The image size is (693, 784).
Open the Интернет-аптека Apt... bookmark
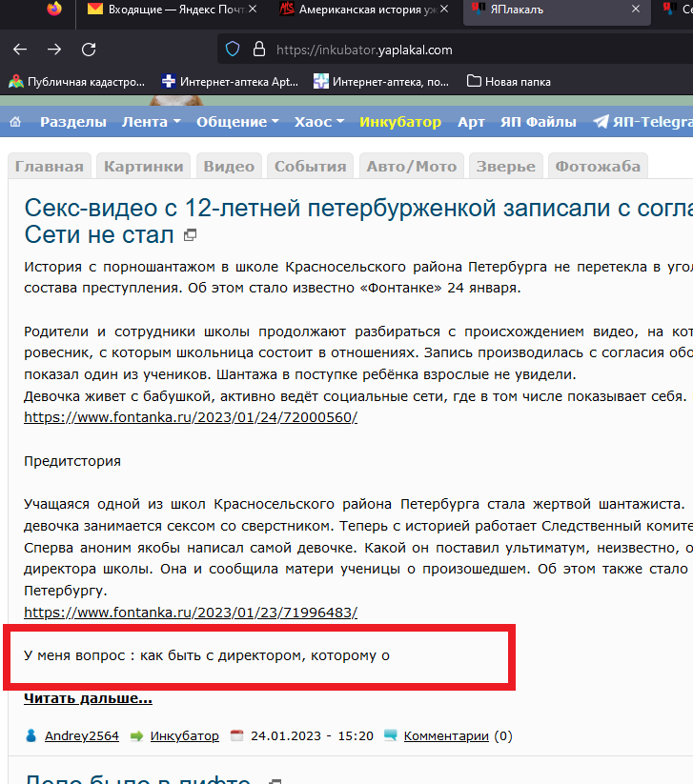click(230, 82)
